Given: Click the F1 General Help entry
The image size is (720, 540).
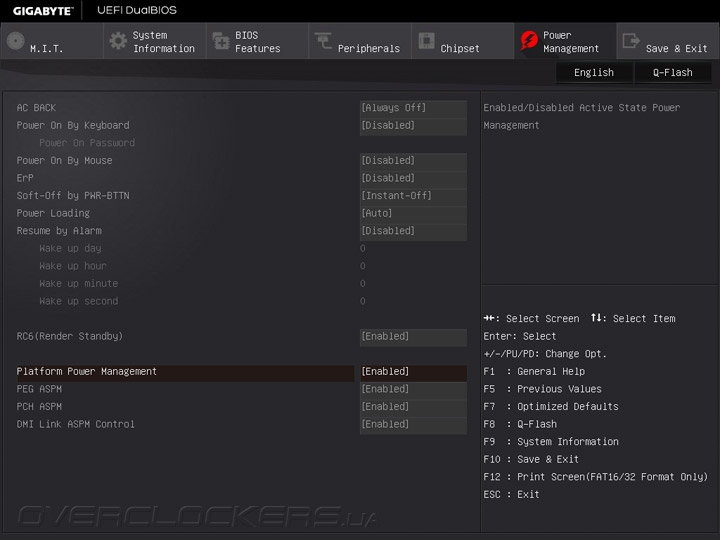Looking at the screenshot, I should pos(534,371).
